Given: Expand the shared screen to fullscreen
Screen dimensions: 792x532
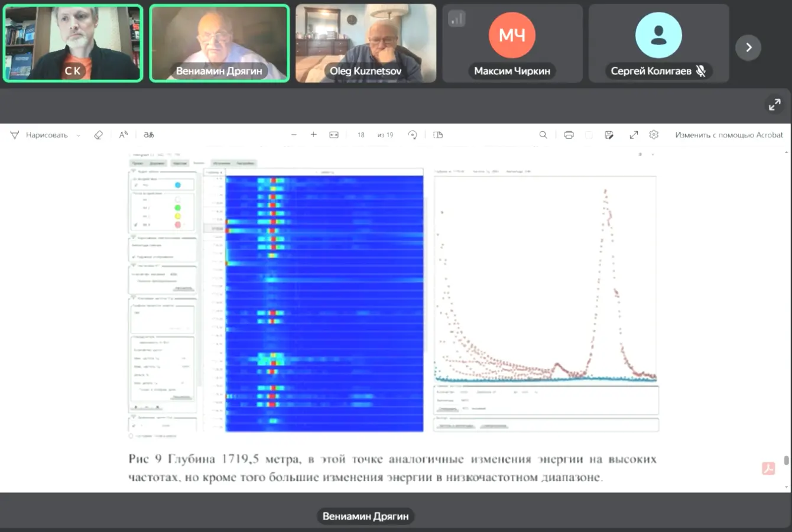Looking at the screenshot, I should tap(774, 105).
